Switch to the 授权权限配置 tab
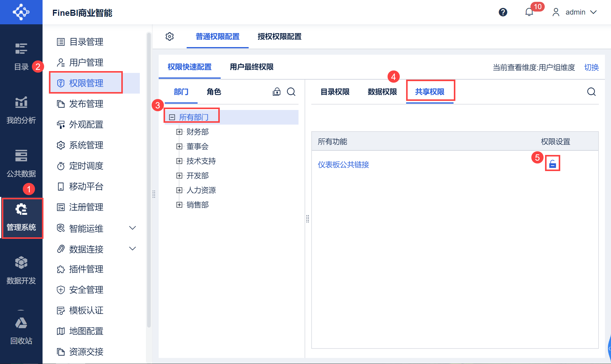The image size is (611, 364). coord(279,36)
